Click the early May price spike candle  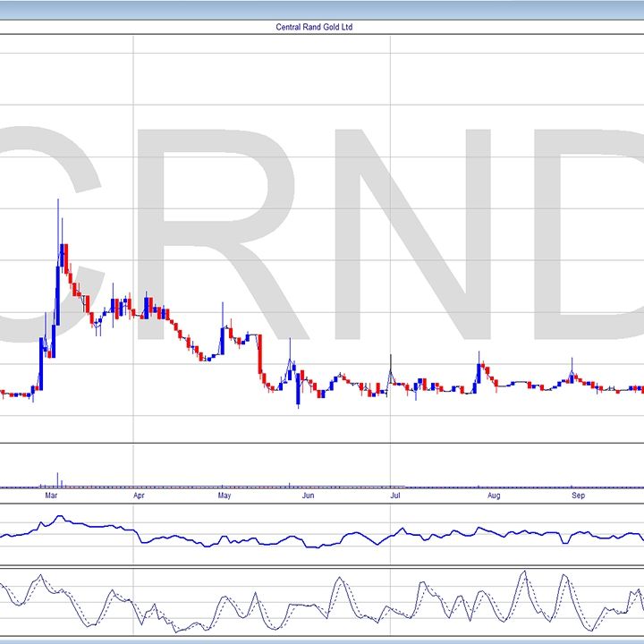coord(223,326)
